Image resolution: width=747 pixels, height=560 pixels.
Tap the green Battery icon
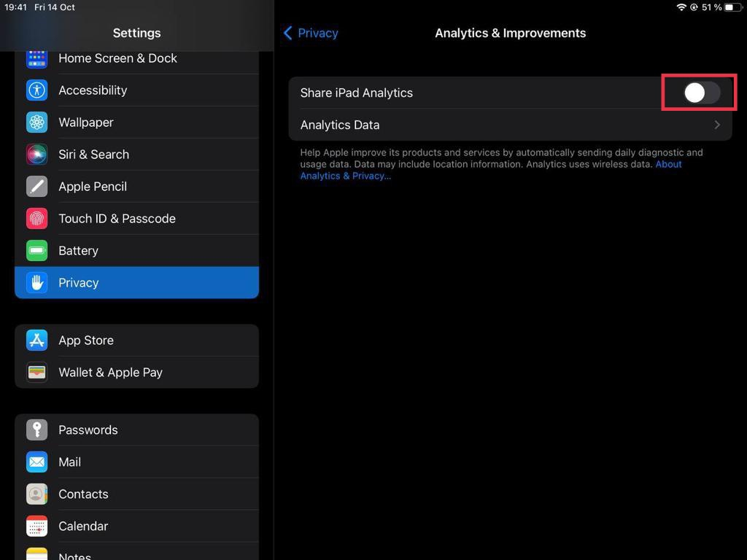36,251
